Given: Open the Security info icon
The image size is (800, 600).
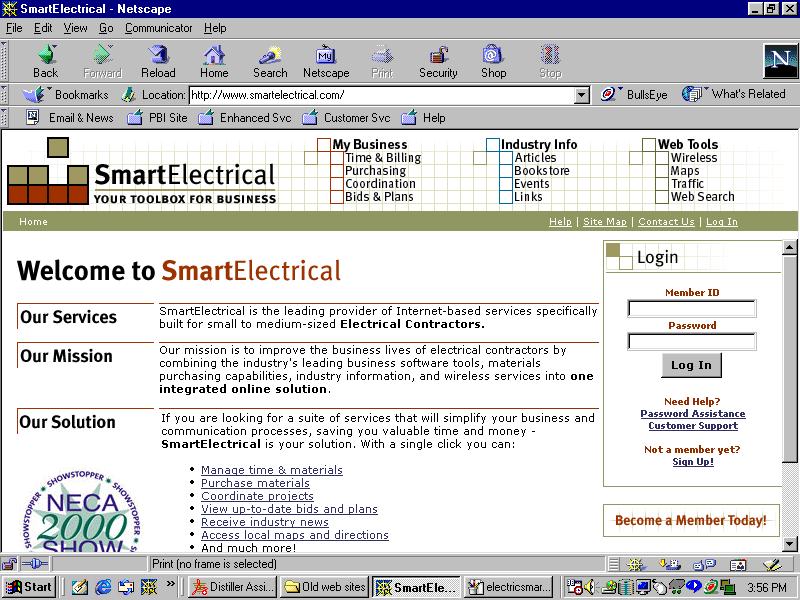Looking at the screenshot, I should pyautogui.click(x=438, y=54).
